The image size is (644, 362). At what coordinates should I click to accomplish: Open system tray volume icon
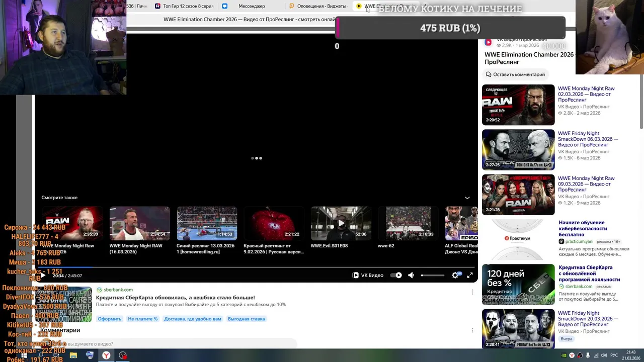tap(604, 355)
